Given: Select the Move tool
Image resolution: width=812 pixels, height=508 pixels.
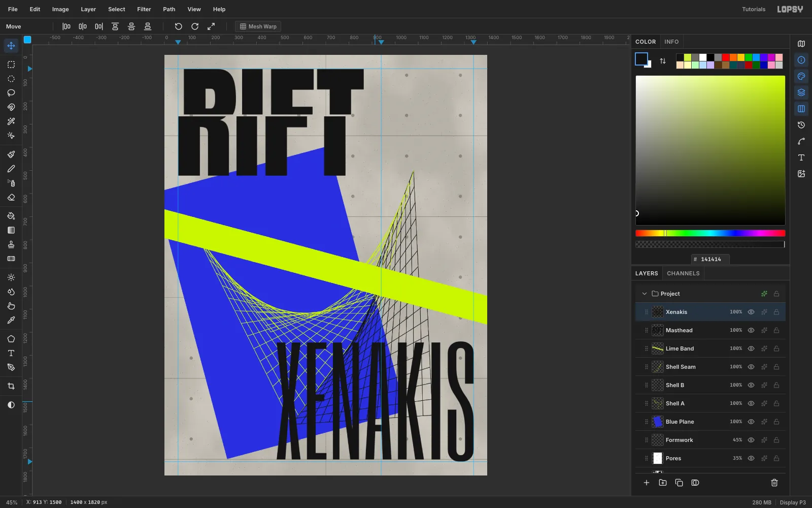Looking at the screenshot, I should 11,46.
